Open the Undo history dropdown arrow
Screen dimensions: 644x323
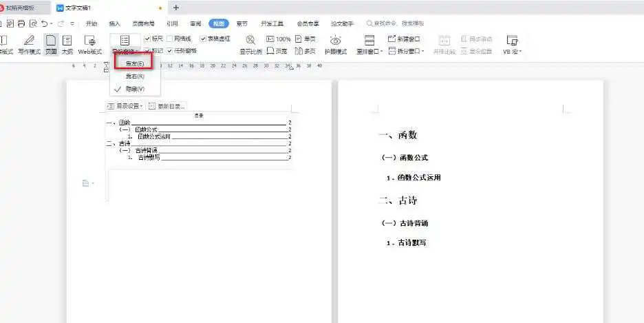[52, 23]
